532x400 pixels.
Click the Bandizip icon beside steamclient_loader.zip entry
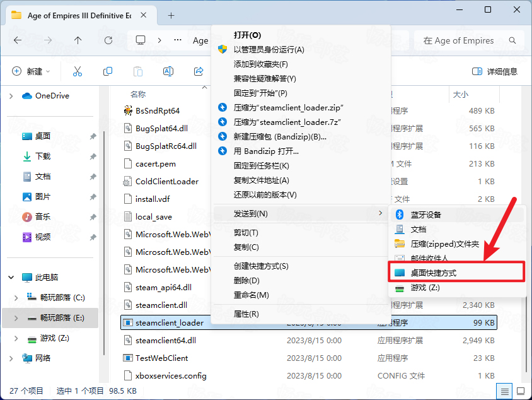[x=223, y=108]
